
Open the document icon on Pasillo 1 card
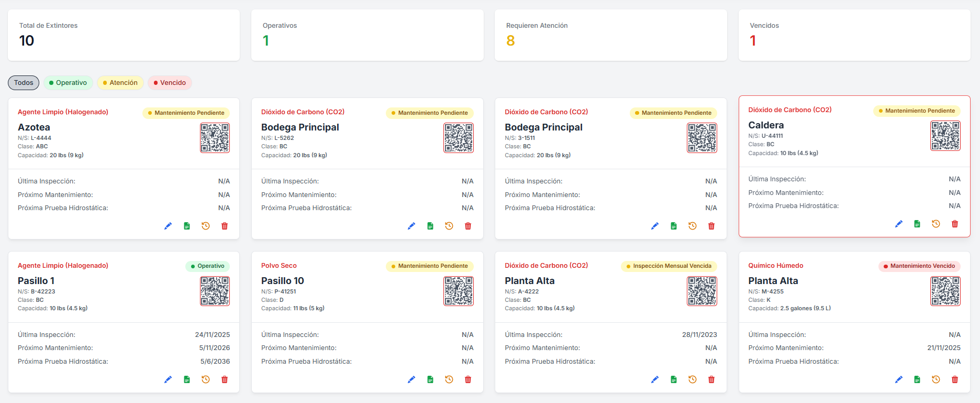coord(187,379)
